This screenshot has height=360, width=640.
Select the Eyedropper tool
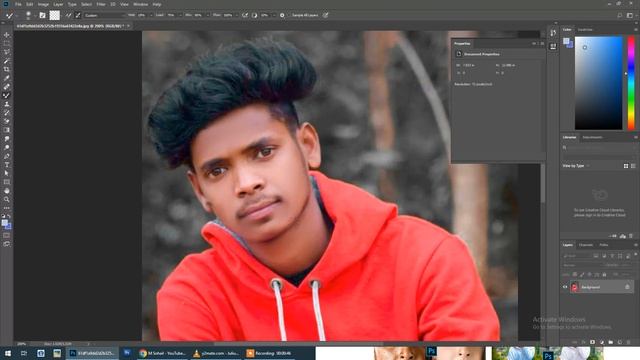tap(7, 78)
